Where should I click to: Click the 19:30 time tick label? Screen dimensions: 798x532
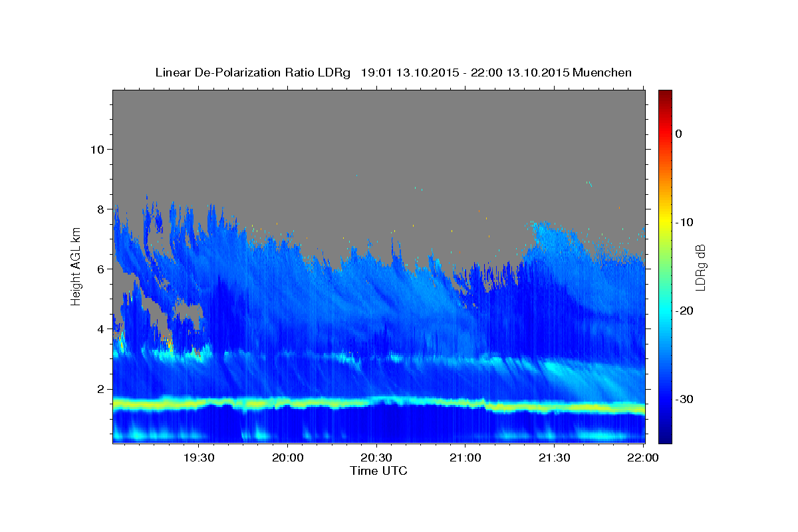[x=199, y=458]
